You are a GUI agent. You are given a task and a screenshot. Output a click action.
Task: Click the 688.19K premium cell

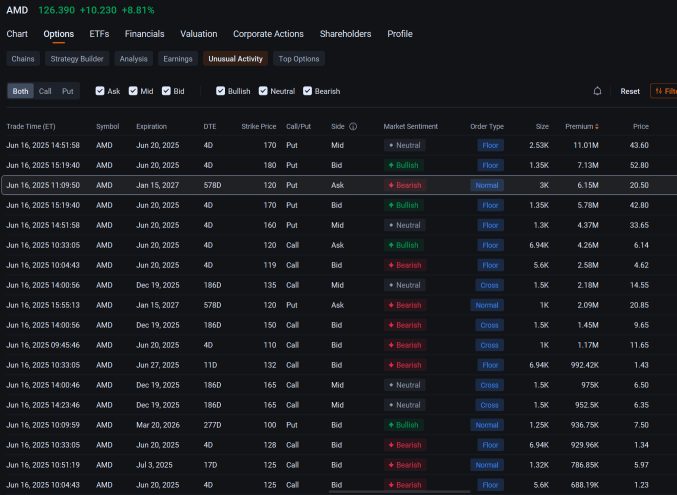585,485
